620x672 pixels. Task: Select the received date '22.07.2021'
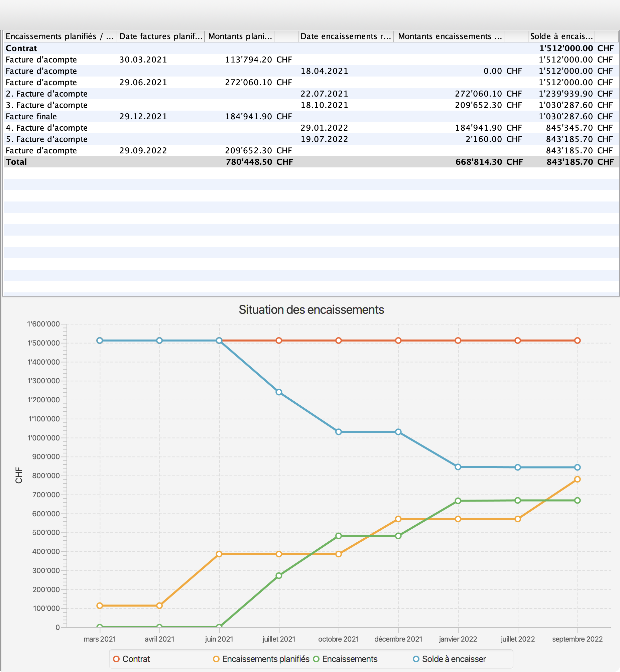(325, 94)
